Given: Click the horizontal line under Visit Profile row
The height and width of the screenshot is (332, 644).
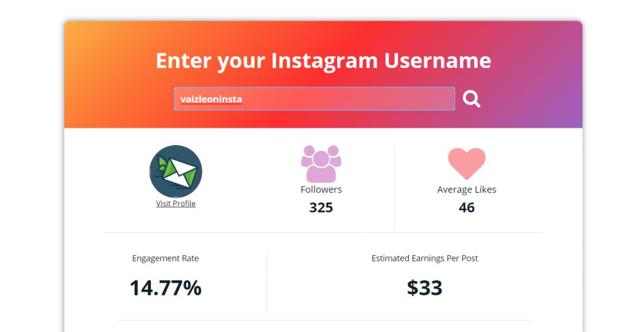Looking at the screenshot, I should pyautogui.click(x=324, y=233).
